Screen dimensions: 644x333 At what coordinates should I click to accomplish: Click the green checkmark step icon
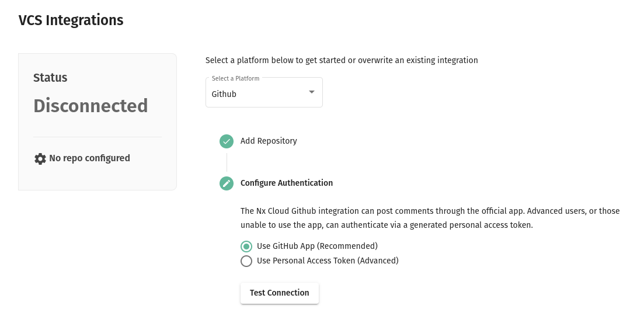(227, 141)
